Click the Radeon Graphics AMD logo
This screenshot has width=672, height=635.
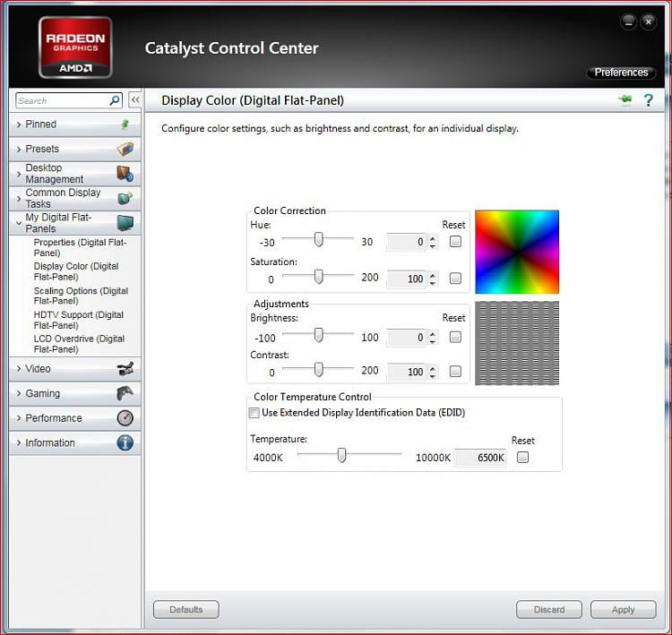[x=75, y=47]
